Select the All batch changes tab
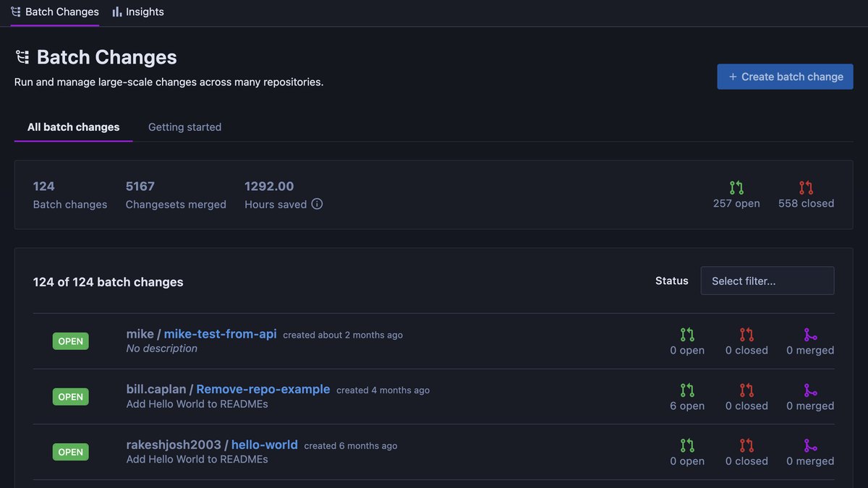The height and width of the screenshot is (488, 868). pyautogui.click(x=73, y=127)
